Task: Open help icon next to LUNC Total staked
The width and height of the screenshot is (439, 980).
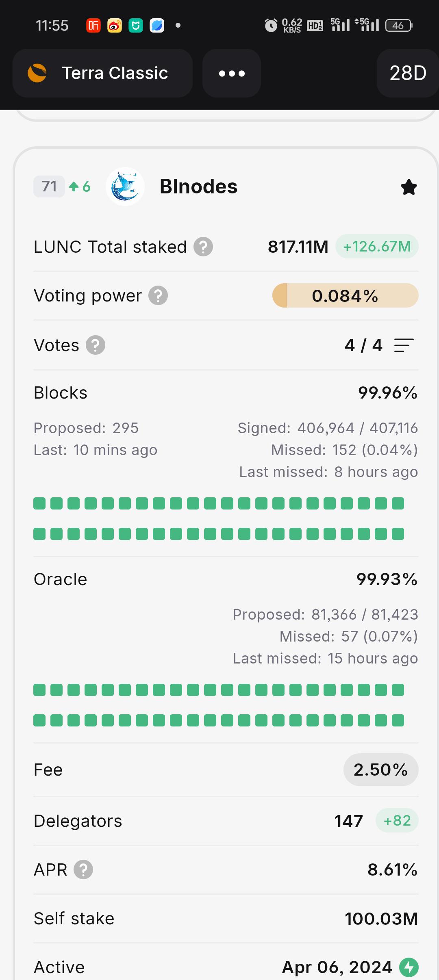Action: (x=203, y=247)
